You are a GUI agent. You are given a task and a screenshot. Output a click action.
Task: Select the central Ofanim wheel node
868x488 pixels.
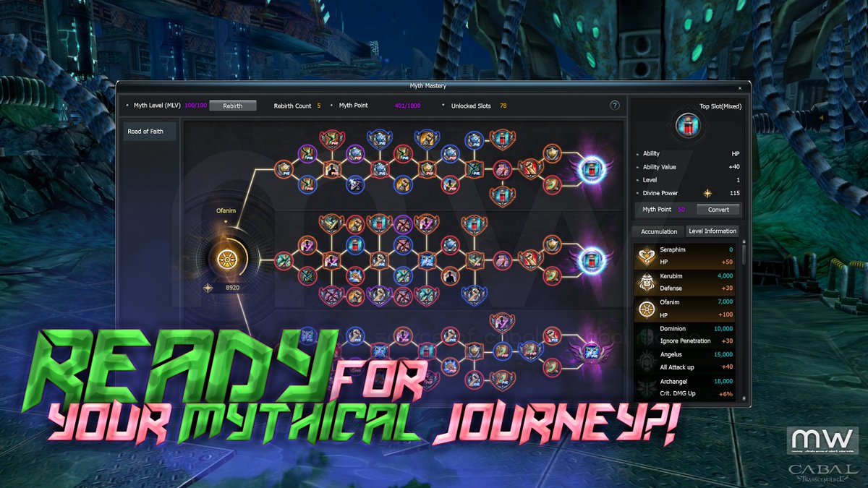tap(229, 257)
